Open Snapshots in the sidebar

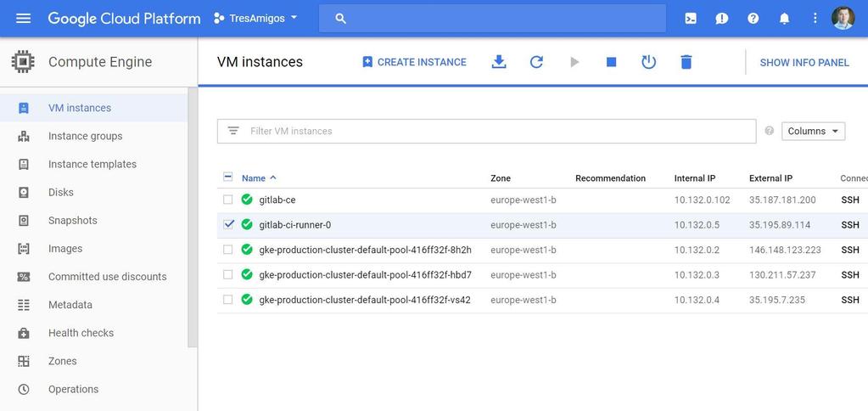point(94,221)
